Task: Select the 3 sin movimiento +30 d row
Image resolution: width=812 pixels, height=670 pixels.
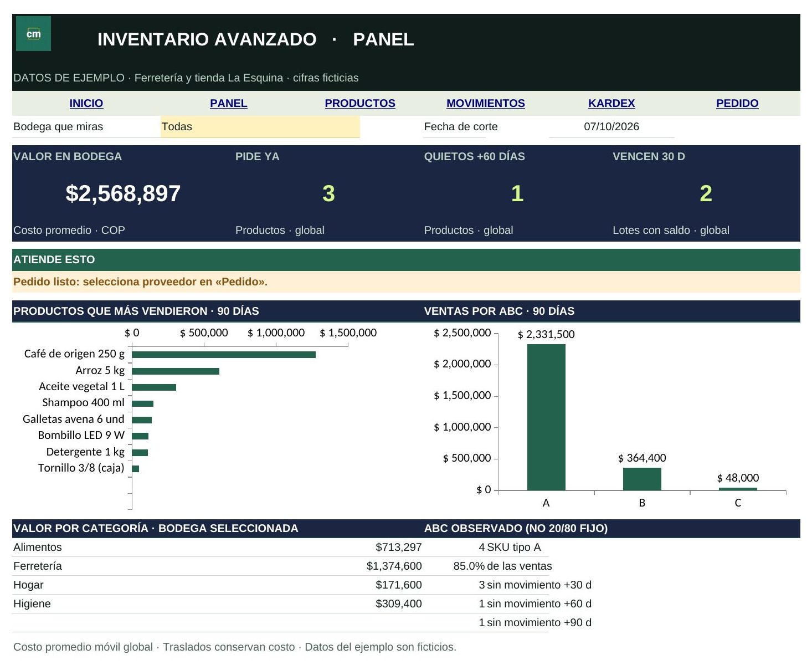Action: click(x=535, y=585)
